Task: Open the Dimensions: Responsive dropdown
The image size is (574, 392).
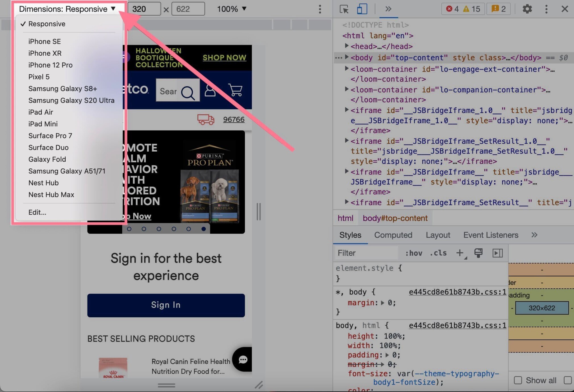Action: point(67,9)
